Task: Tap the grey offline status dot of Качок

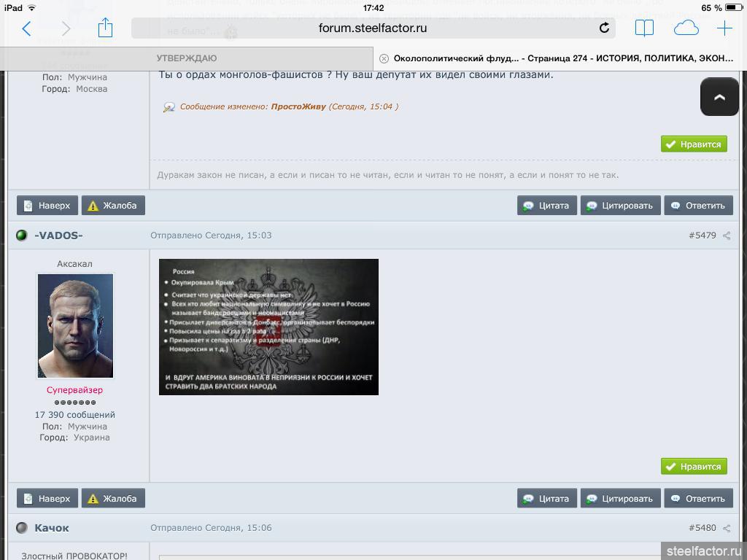Action: pyautogui.click(x=21, y=528)
